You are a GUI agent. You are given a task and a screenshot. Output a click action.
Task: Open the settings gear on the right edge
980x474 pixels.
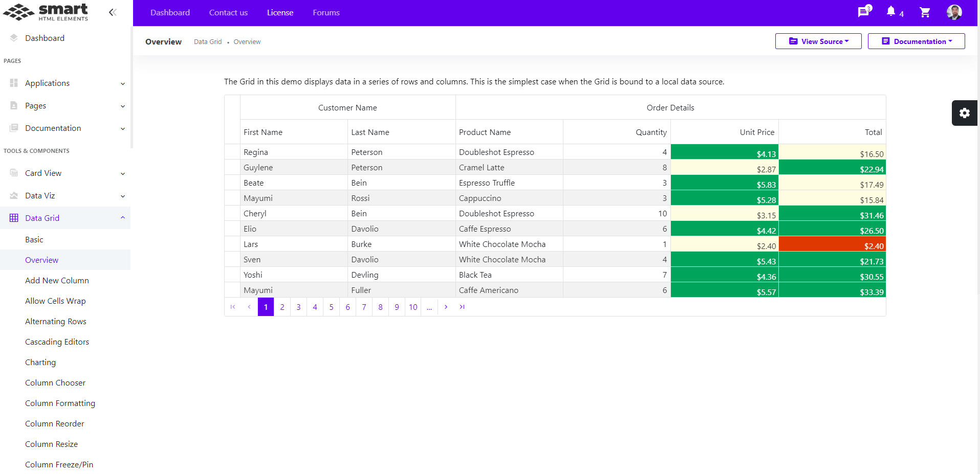point(964,113)
